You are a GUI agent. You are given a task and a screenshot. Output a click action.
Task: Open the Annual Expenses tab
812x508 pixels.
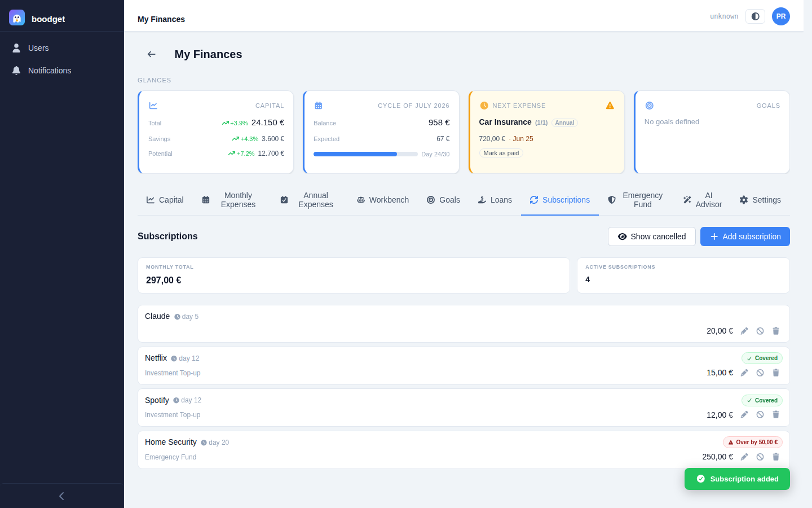tap(309, 200)
